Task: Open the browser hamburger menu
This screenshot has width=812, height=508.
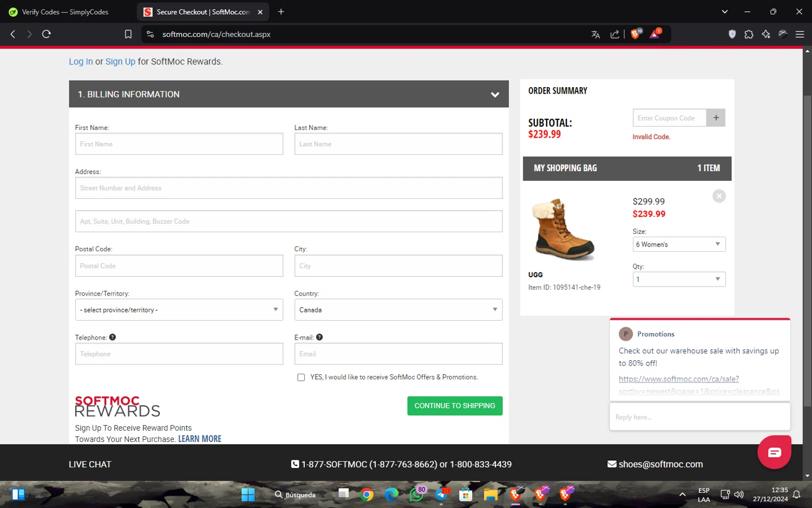Action: click(800, 34)
